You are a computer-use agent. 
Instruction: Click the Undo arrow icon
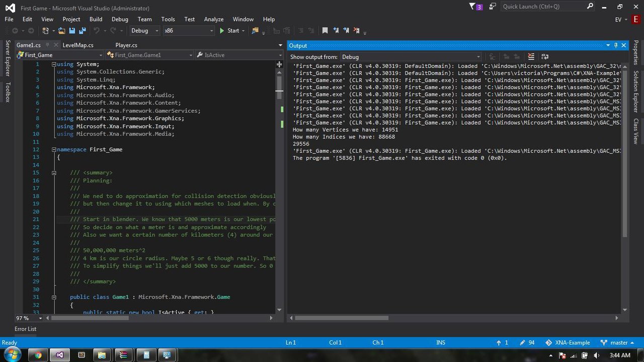96,31
